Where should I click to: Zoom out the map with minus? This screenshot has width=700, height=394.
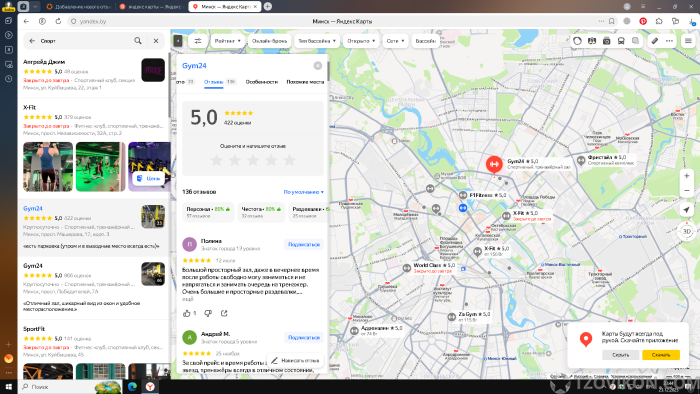click(687, 191)
